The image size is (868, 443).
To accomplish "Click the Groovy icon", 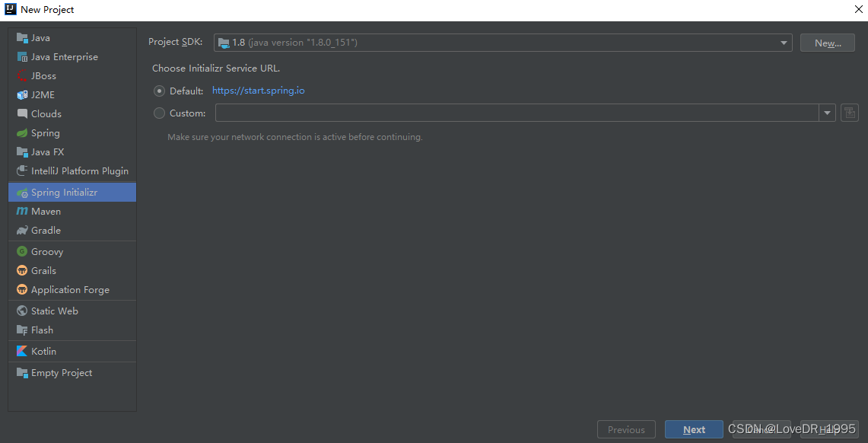I will [x=22, y=251].
